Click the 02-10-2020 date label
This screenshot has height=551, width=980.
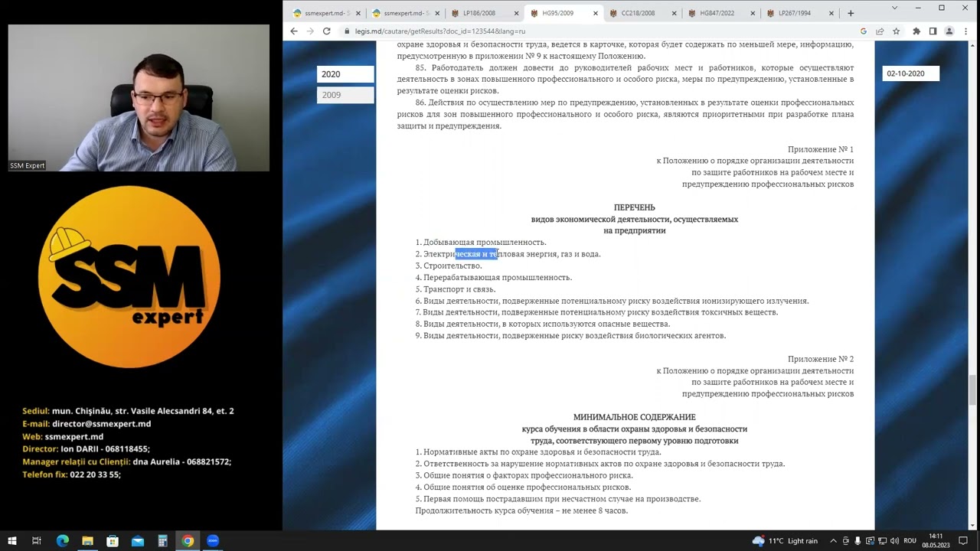coord(910,73)
